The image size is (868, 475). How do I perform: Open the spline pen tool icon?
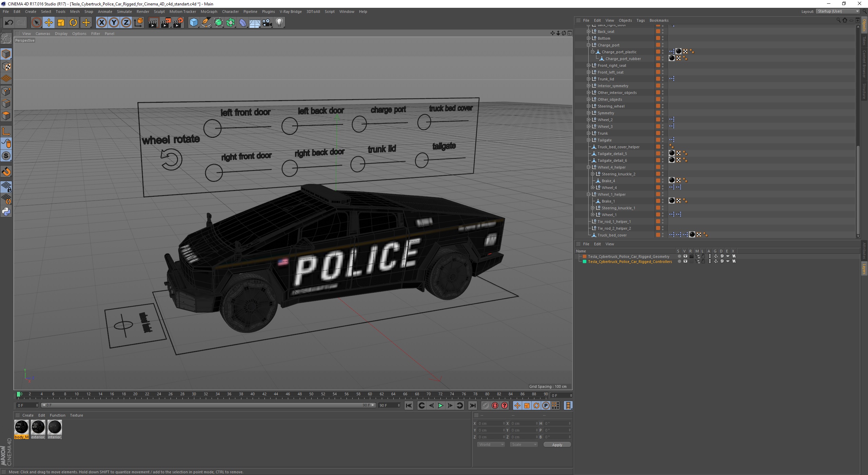click(x=206, y=22)
